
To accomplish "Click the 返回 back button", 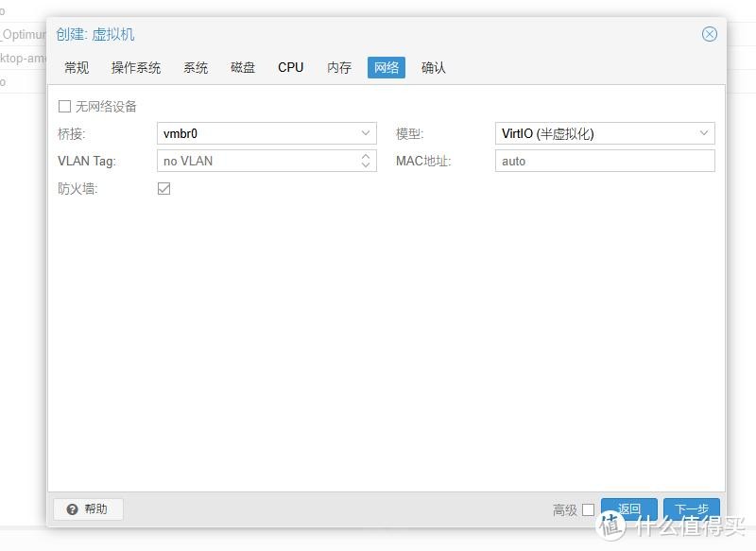I will pyautogui.click(x=629, y=509).
